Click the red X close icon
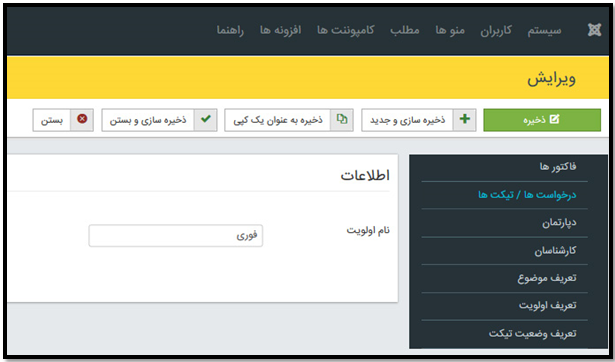Viewport: 615px width, 362px height. (x=82, y=120)
